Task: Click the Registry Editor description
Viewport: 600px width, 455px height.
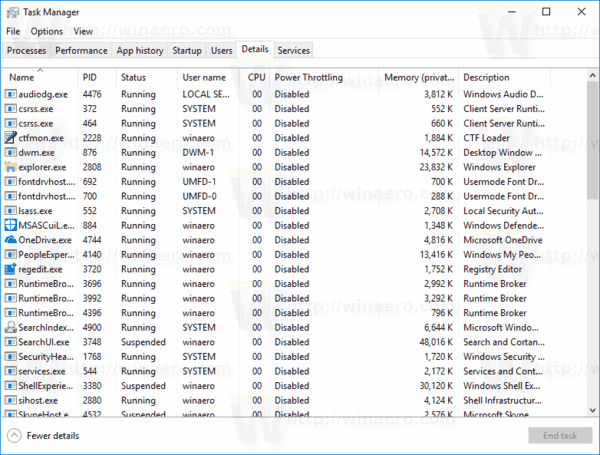Action: point(492,269)
